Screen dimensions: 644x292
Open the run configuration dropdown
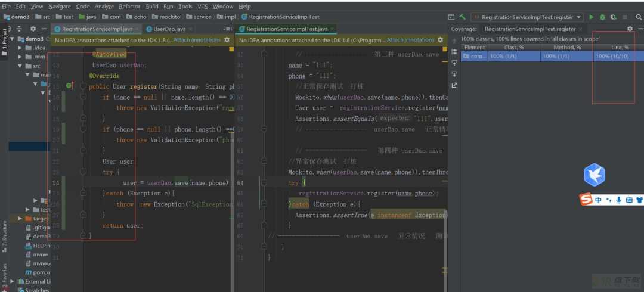pos(527,17)
